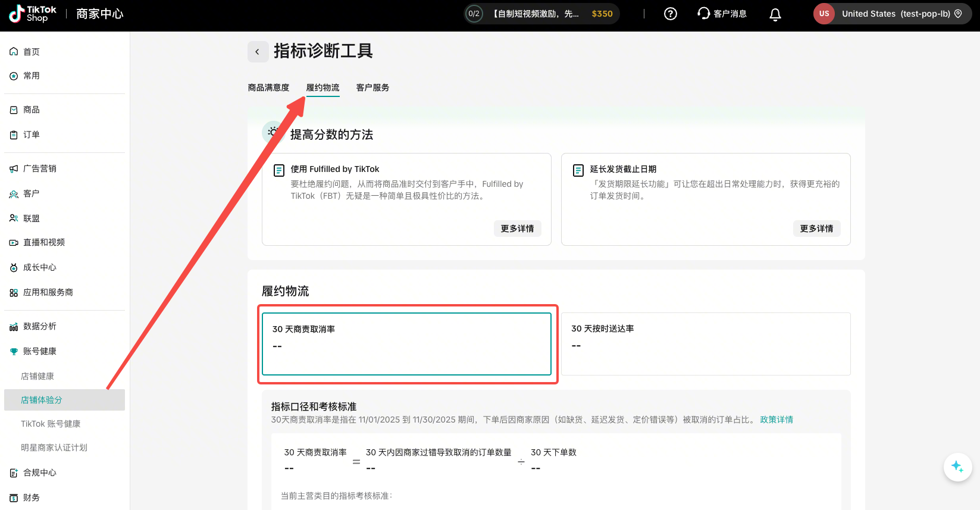Open the AI assistant sparkle button
980x510 pixels.
[957, 467]
